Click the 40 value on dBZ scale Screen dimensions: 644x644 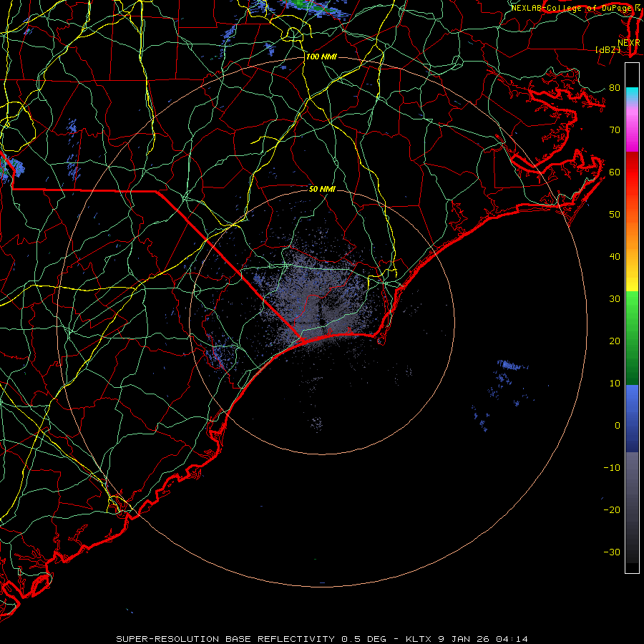tap(615, 257)
